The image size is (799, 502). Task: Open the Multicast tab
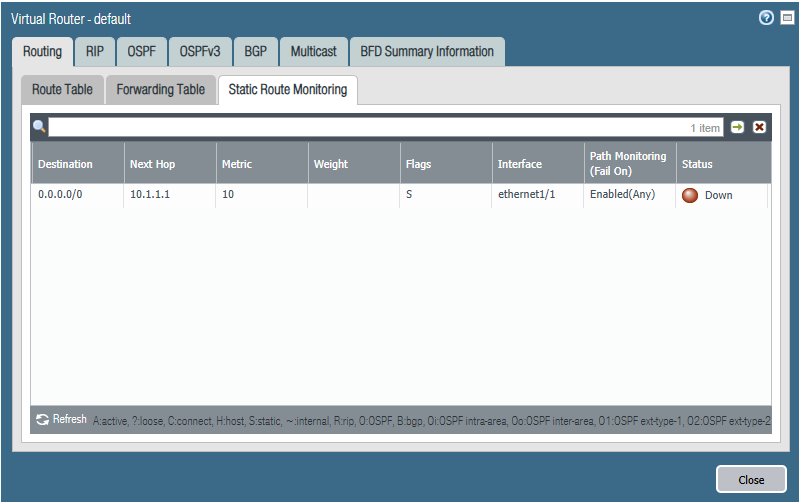click(x=313, y=51)
